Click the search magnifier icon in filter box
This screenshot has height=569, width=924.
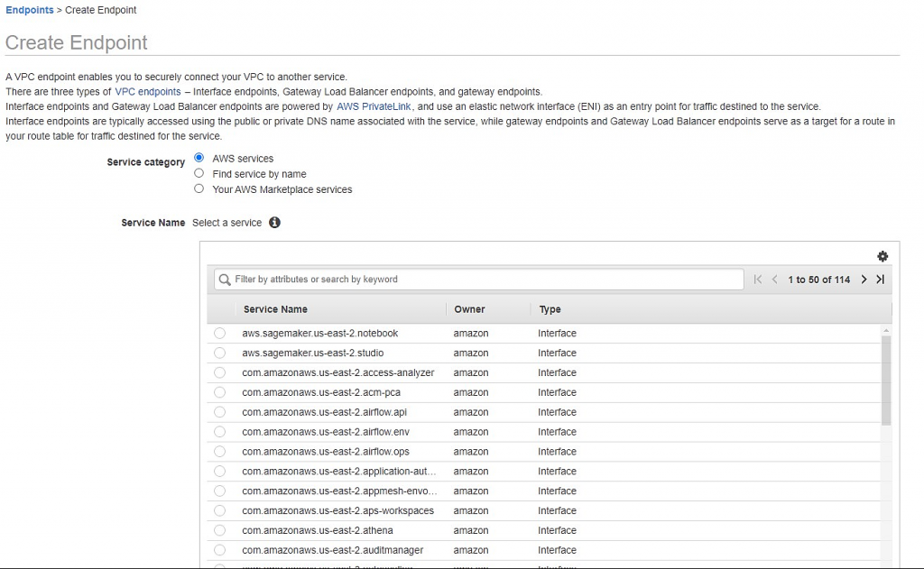click(225, 280)
